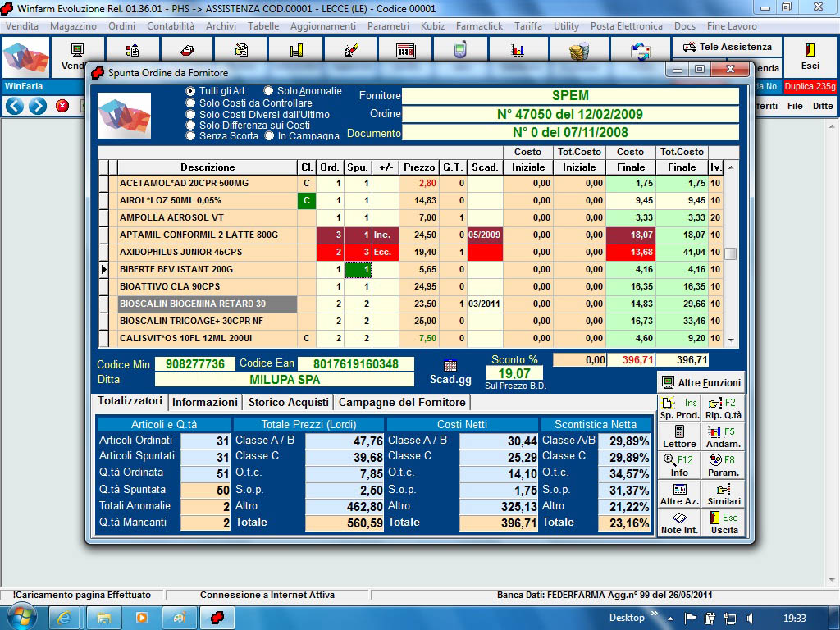Click the Altre Az. window icon
Image resolution: width=840 pixels, height=630 pixels.
point(678,494)
